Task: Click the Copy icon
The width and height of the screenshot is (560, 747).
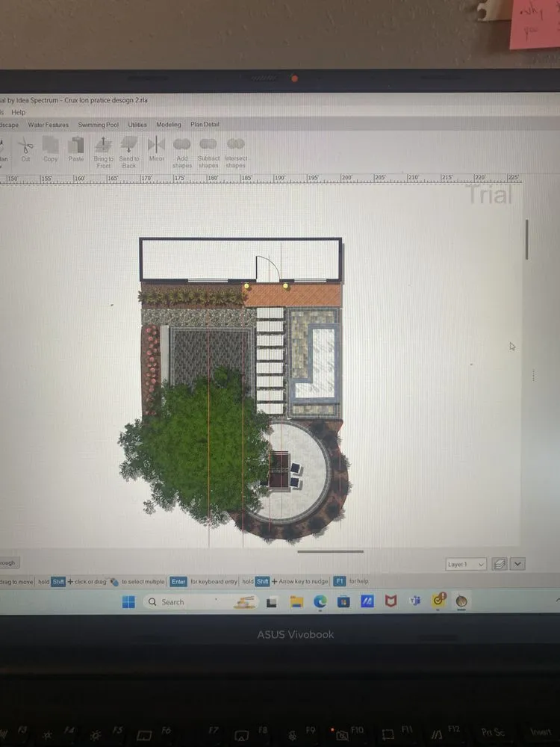Action: [x=51, y=146]
